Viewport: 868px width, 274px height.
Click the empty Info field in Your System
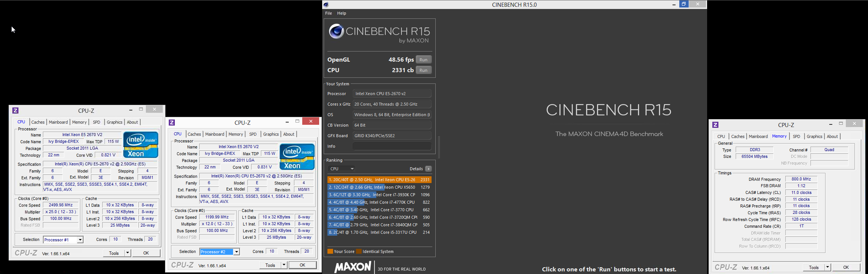coord(392,146)
